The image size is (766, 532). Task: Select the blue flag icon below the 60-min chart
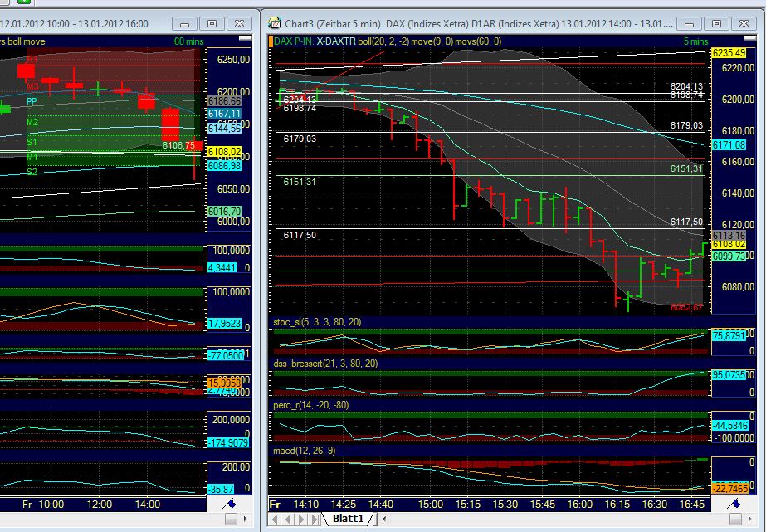[x=233, y=504]
